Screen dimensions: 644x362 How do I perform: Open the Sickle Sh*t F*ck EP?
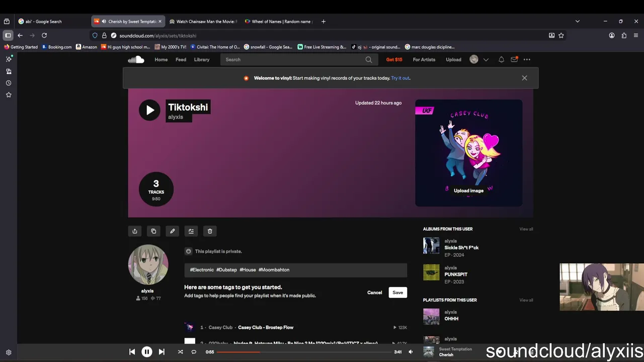click(x=461, y=248)
